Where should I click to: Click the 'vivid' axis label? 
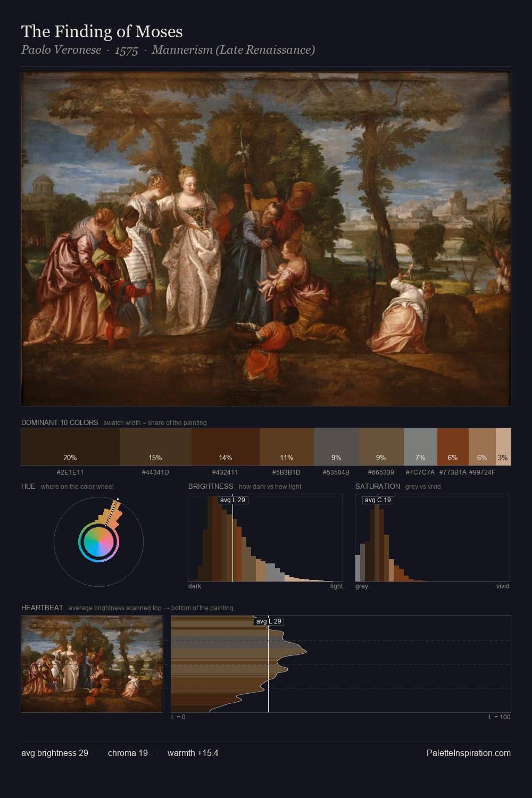click(503, 586)
